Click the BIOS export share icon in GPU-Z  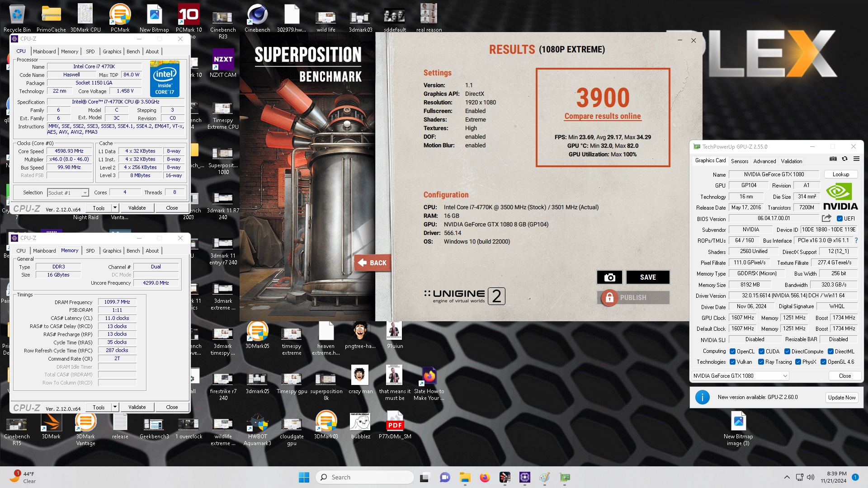pos(826,218)
